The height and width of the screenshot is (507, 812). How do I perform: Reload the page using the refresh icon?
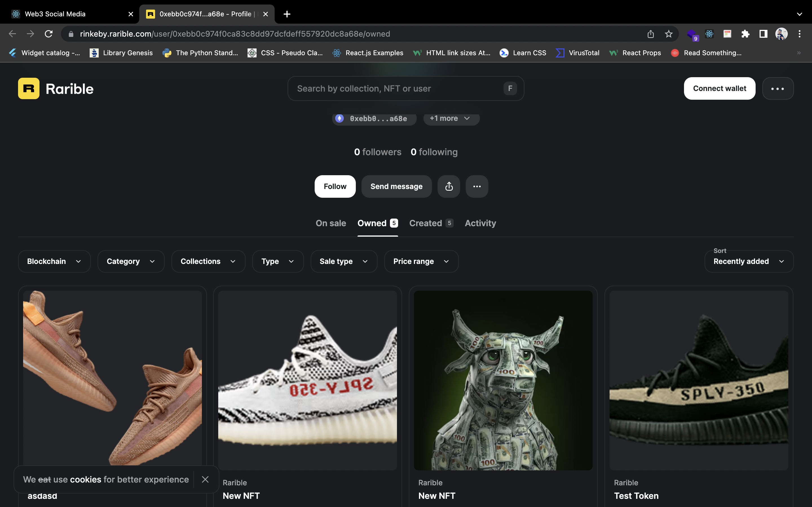[x=49, y=34]
